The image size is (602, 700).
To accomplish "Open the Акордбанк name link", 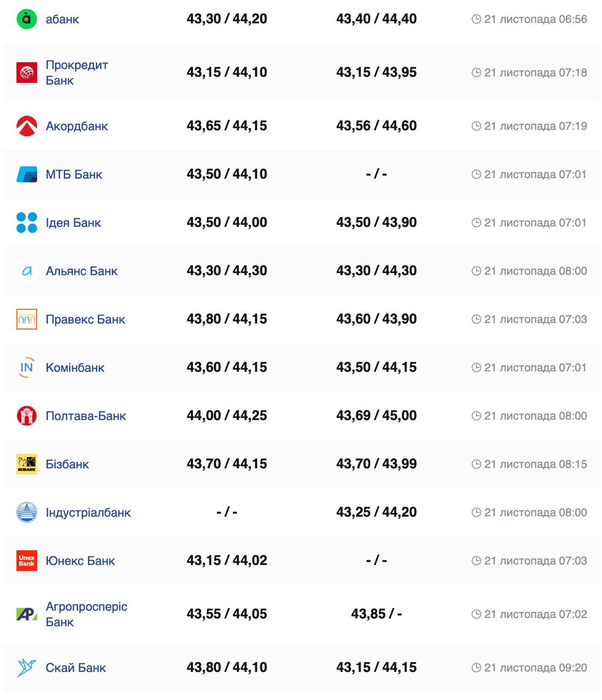I will 77,126.
